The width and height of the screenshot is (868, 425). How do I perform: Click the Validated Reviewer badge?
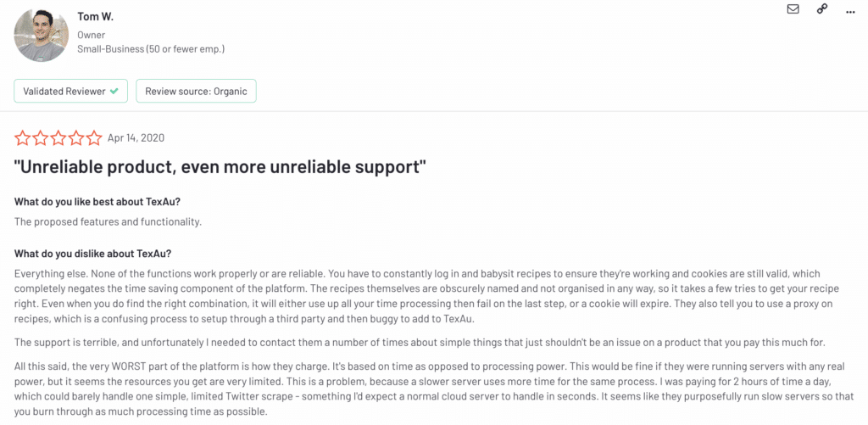point(71,91)
